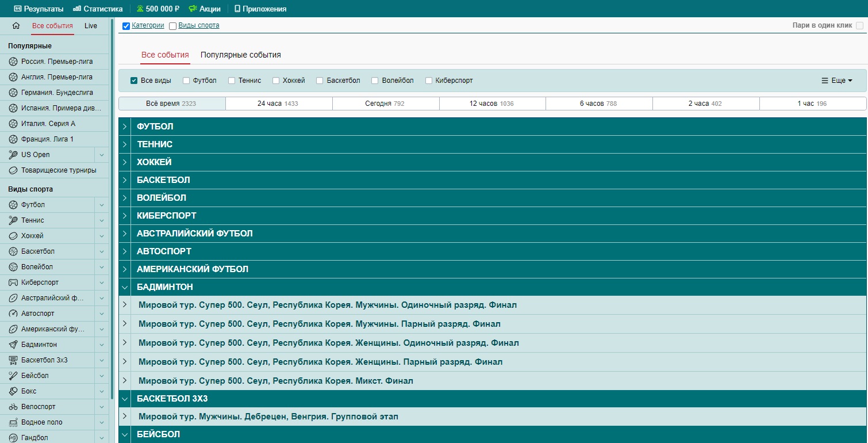Expand the ФУТБОЛ category row
868x443 pixels.
pyautogui.click(x=125, y=127)
